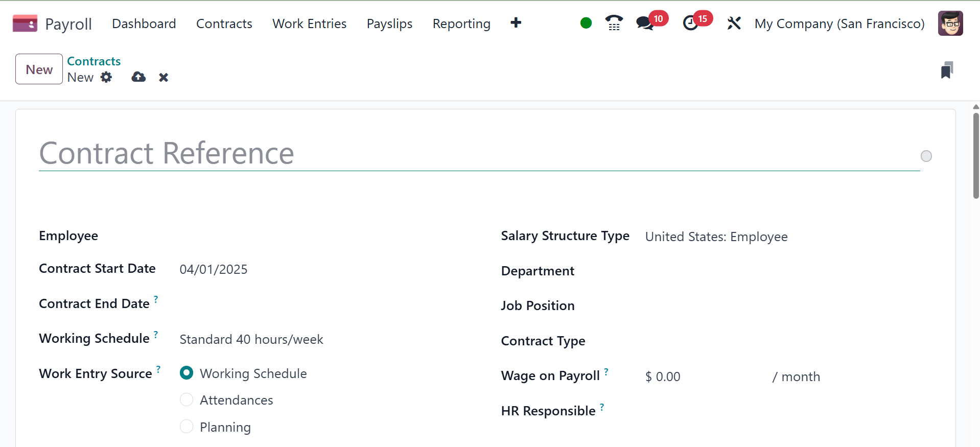Open the company switcher My Company (San Francisco)
The height and width of the screenshot is (447, 980).
pos(839,23)
